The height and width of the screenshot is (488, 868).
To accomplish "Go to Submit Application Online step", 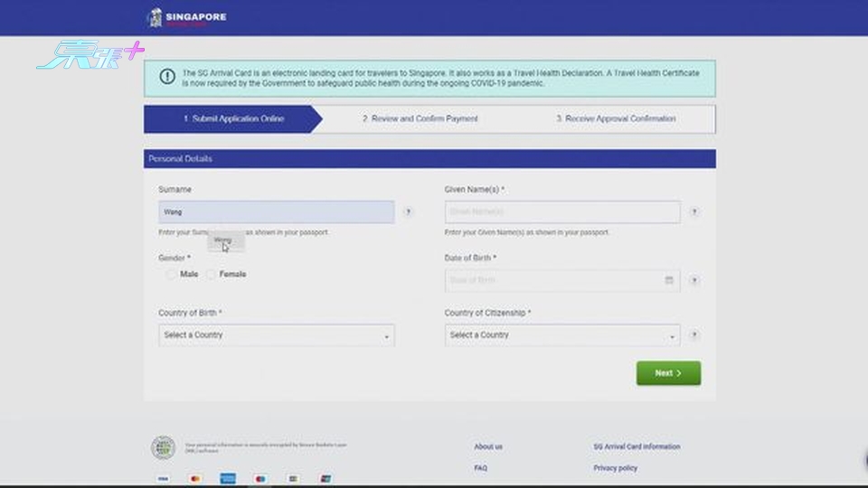I will (233, 119).
